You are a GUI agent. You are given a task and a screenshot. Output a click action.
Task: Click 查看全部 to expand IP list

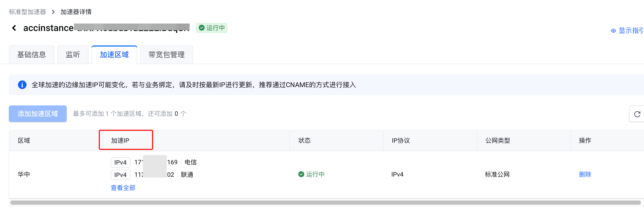pyautogui.click(x=123, y=188)
